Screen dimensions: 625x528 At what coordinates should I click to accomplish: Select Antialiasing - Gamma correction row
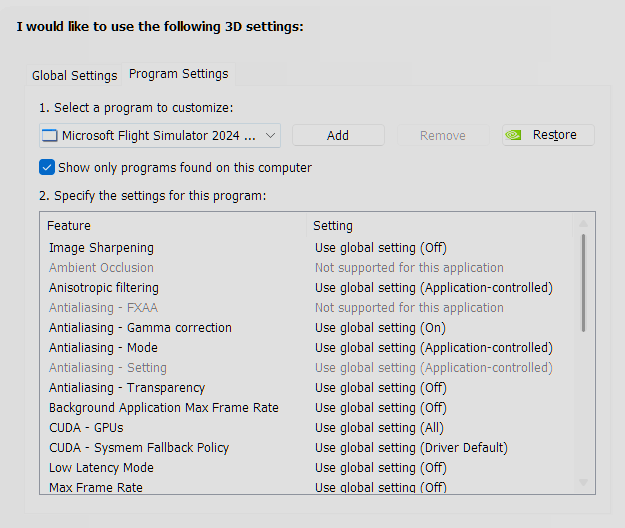(x=306, y=328)
